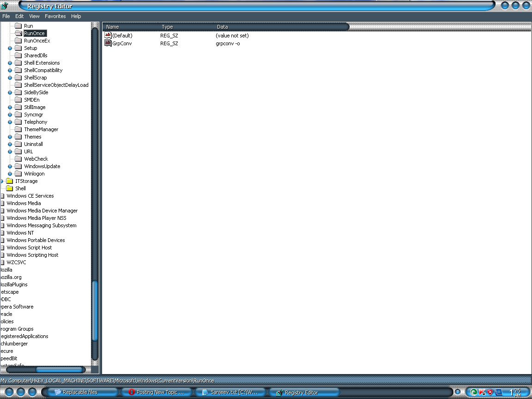Image resolution: width=532 pixels, height=399 pixels.
Task: Select the Windows Scripting Host key
Action: coord(33,255)
